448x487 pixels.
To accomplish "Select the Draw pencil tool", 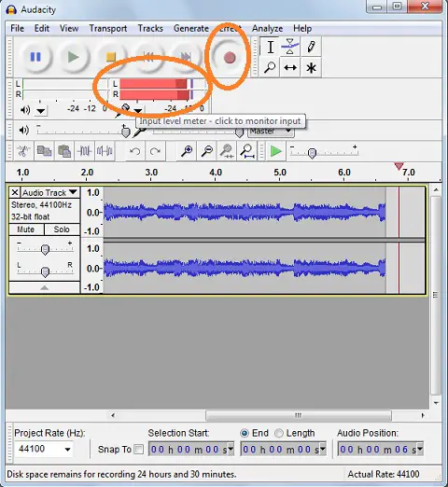I will pyautogui.click(x=311, y=47).
